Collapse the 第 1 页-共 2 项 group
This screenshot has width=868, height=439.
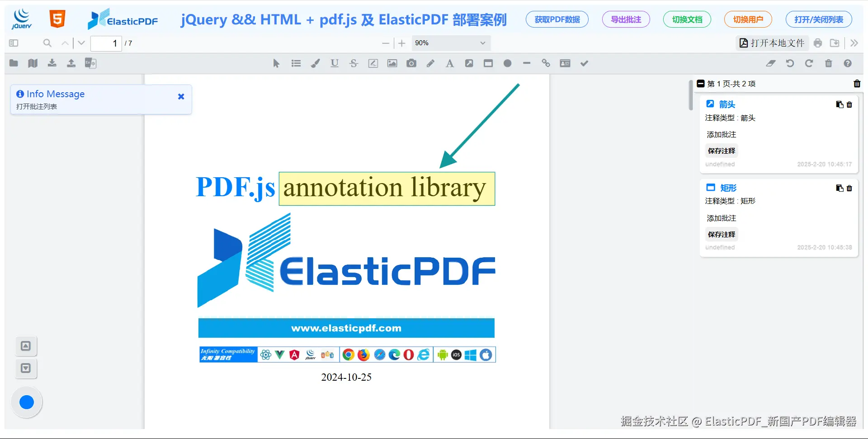(x=701, y=84)
